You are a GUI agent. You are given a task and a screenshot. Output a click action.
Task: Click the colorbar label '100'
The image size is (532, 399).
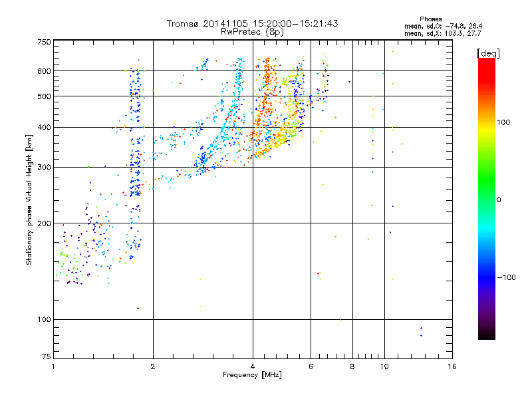point(503,122)
